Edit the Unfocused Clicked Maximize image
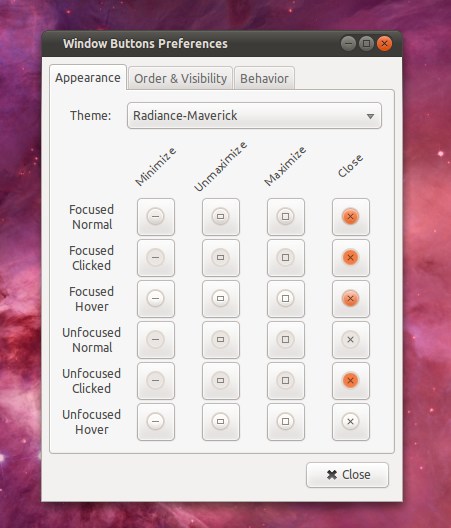The height and width of the screenshot is (528, 451). point(286,381)
